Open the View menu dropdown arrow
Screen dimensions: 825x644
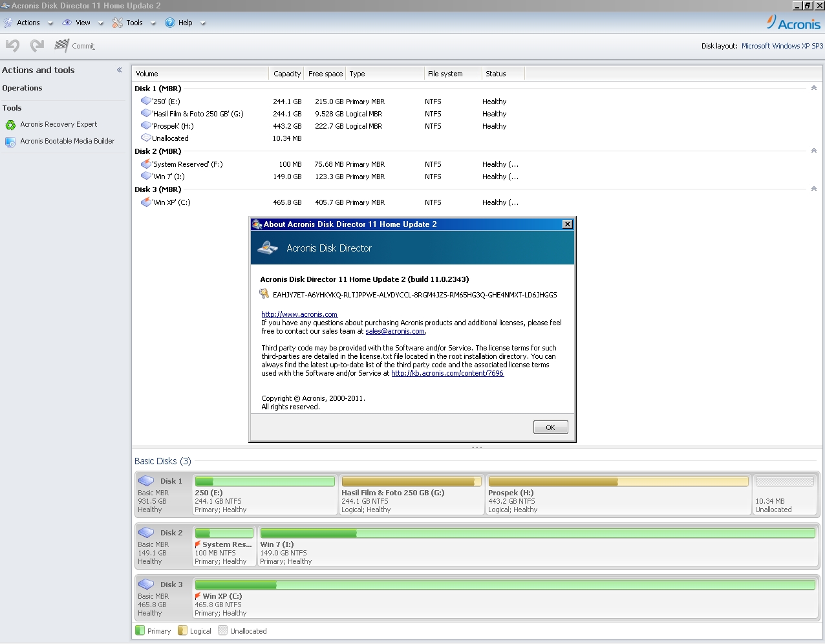[x=101, y=23]
